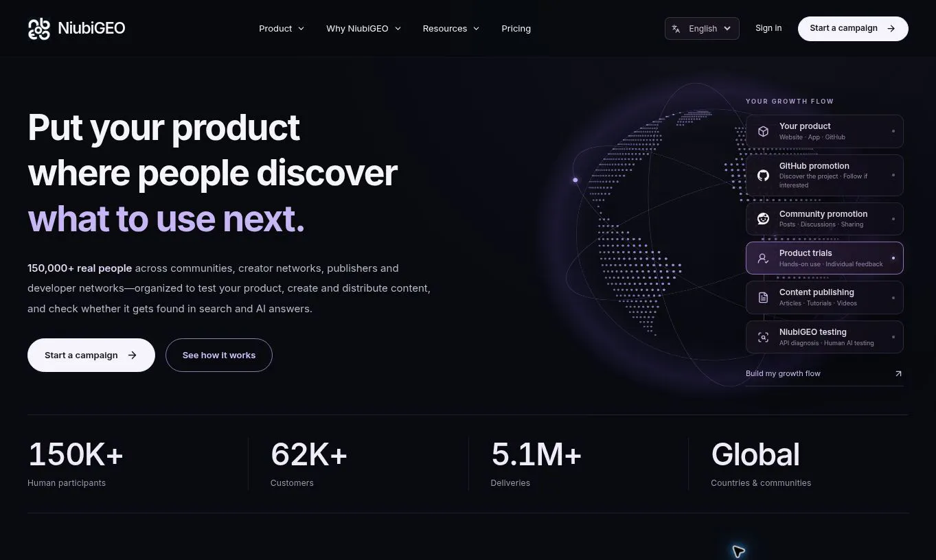The height and width of the screenshot is (560, 936).
Task: Click the cube icon beside Your product
Action: coord(763,131)
